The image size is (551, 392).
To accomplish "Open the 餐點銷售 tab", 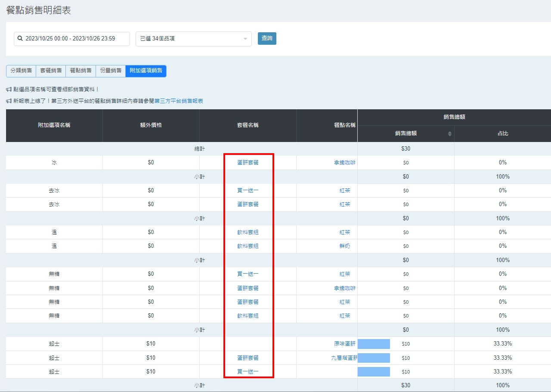I will 80,71.
